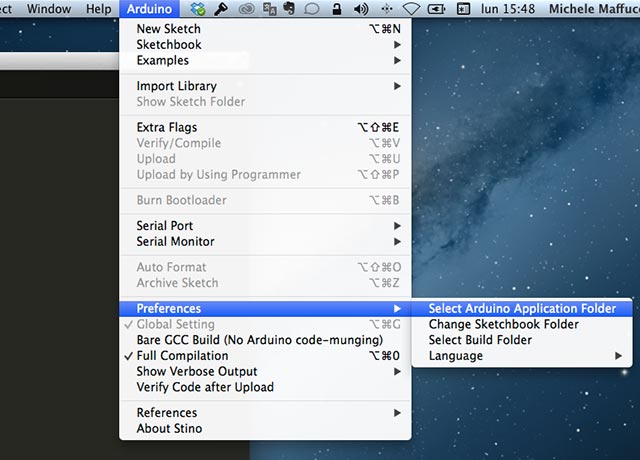Open the Wi-Fi status icon

click(x=411, y=9)
